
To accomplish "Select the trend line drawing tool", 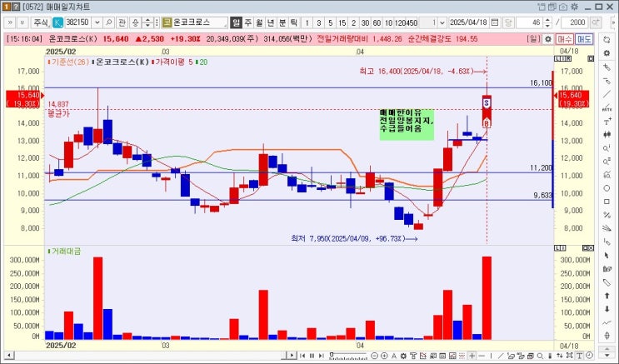I will tap(607, 94).
